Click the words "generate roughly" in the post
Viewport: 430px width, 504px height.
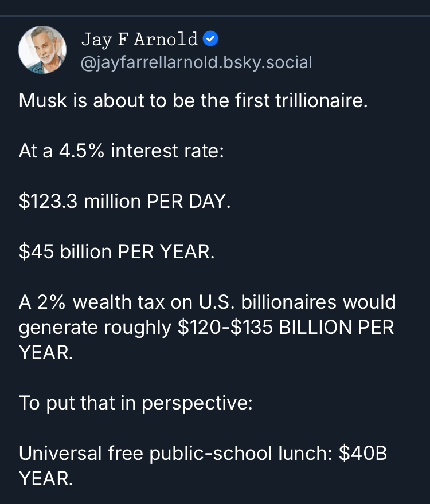[95, 327]
